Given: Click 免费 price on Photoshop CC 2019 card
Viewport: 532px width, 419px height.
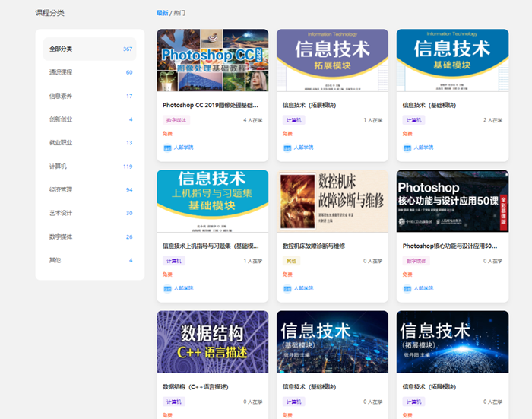Looking at the screenshot, I should point(168,134).
